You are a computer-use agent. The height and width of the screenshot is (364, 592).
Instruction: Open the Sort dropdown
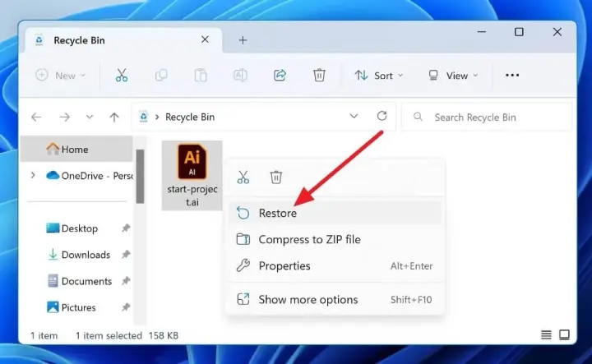pyautogui.click(x=379, y=76)
